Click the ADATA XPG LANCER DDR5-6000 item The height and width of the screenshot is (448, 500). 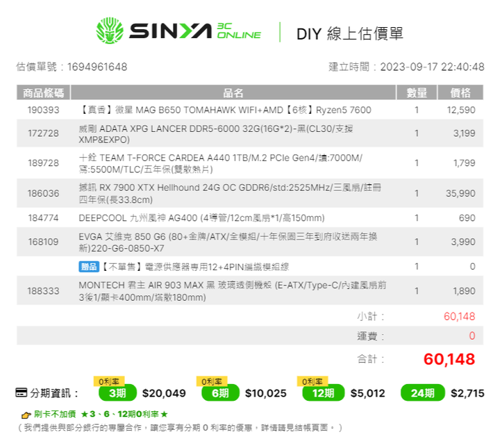pyautogui.click(x=216, y=134)
